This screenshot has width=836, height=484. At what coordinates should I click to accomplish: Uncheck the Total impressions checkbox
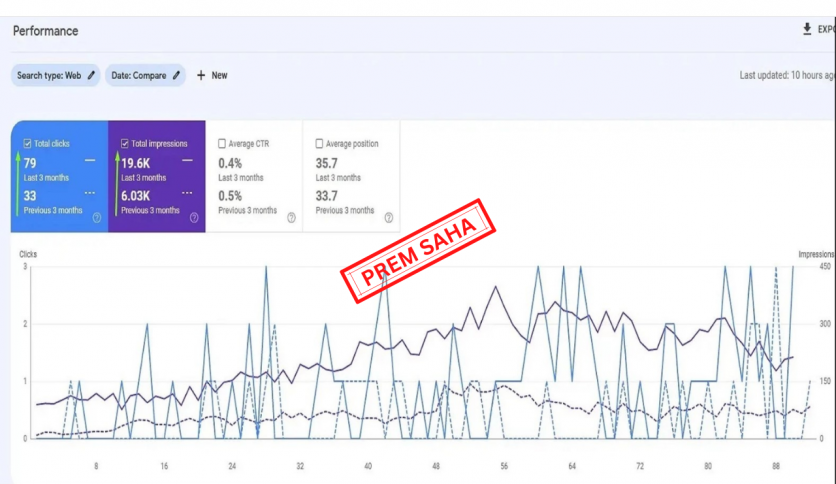click(125, 144)
